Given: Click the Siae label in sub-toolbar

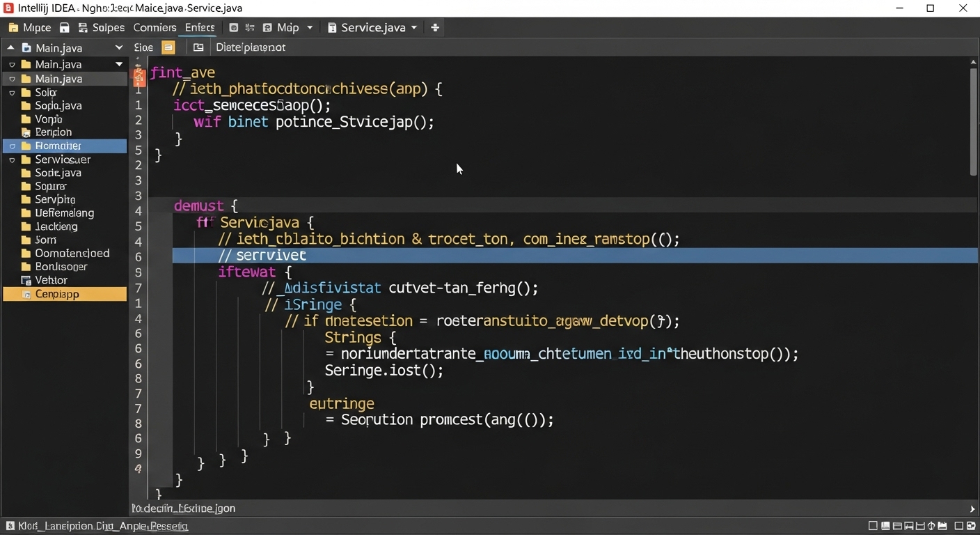Looking at the screenshot, I should point(143,47).
